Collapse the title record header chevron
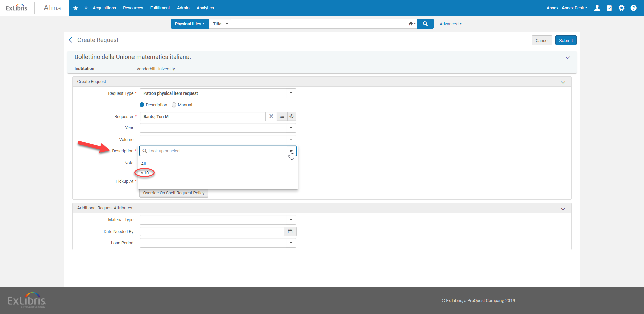The width and height of the screenshot is (644, 314). click(568, 58)
